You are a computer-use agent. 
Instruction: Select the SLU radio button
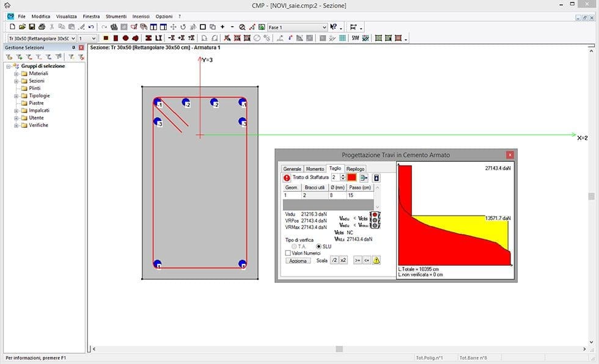[x=318, y=246]
